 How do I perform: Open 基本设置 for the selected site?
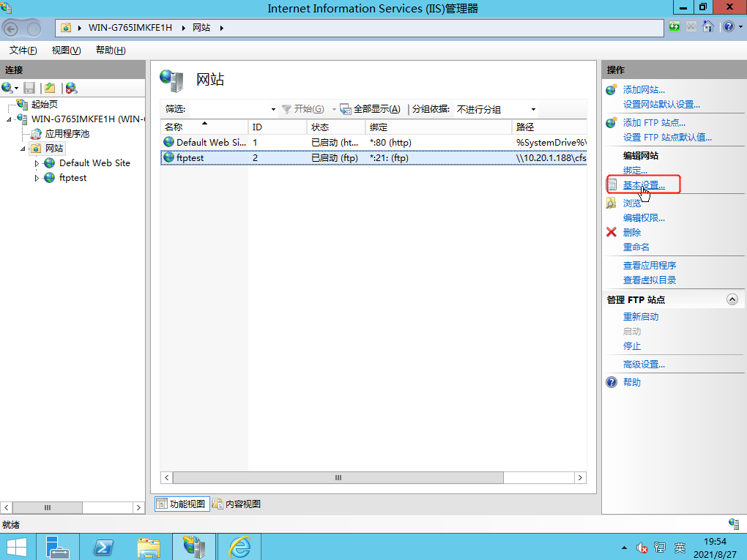(644, 184)
